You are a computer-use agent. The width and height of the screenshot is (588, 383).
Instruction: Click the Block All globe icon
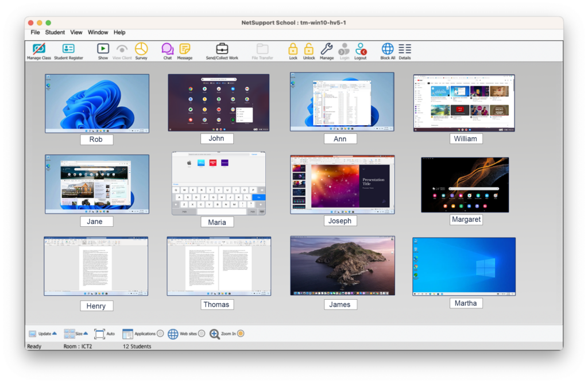point(388,49)
